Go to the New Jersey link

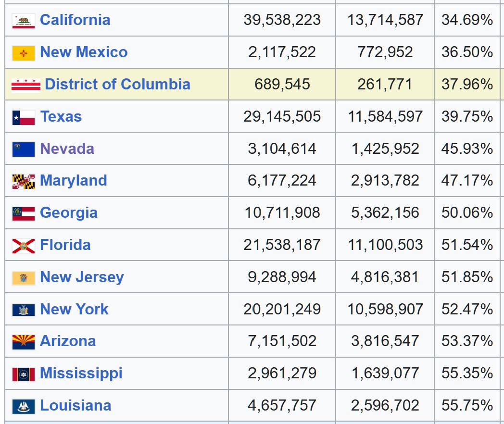(82, 277)
